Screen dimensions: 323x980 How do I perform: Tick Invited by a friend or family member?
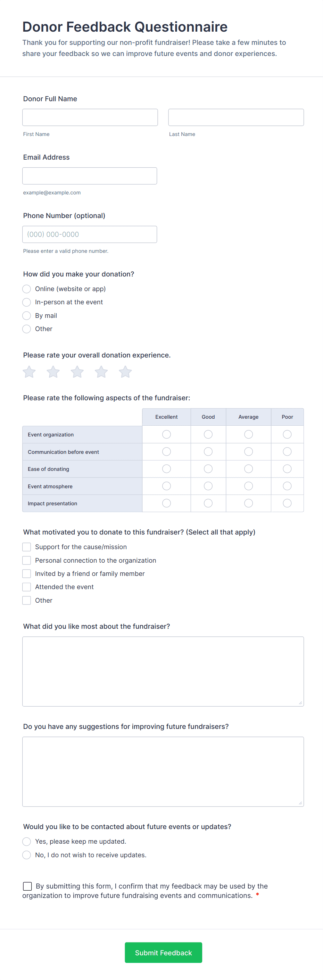[27, 573]
